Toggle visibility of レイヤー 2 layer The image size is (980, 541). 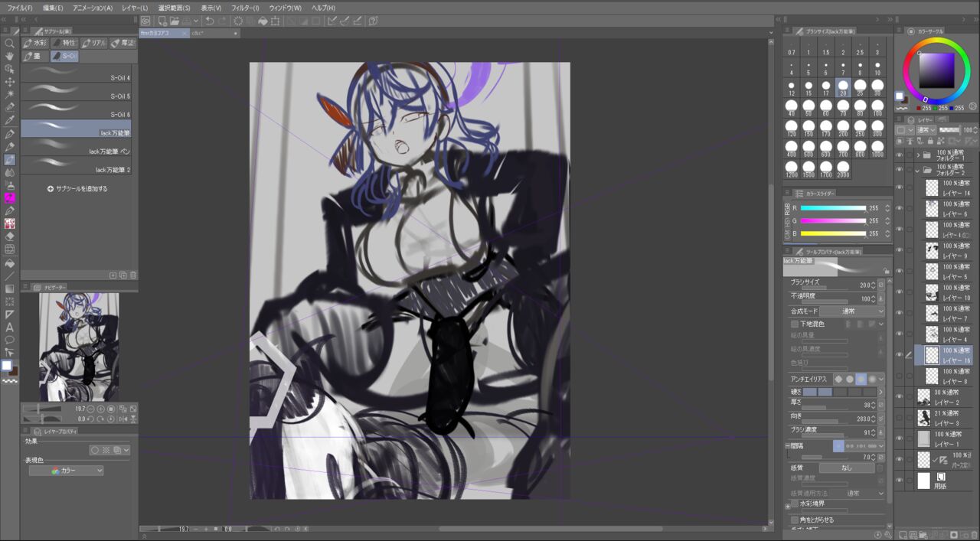(x=900, y=397)
